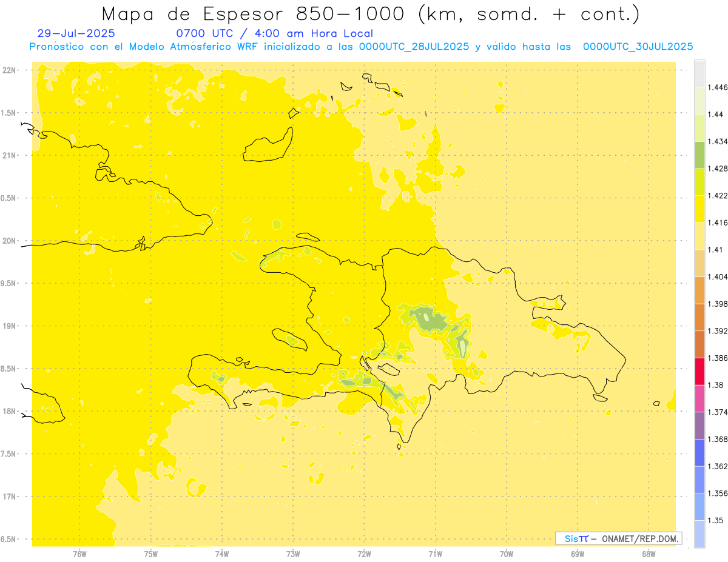Click the longitude axis label '73W'
Viewport: 728px width, 562px height.
coord(293,554)
